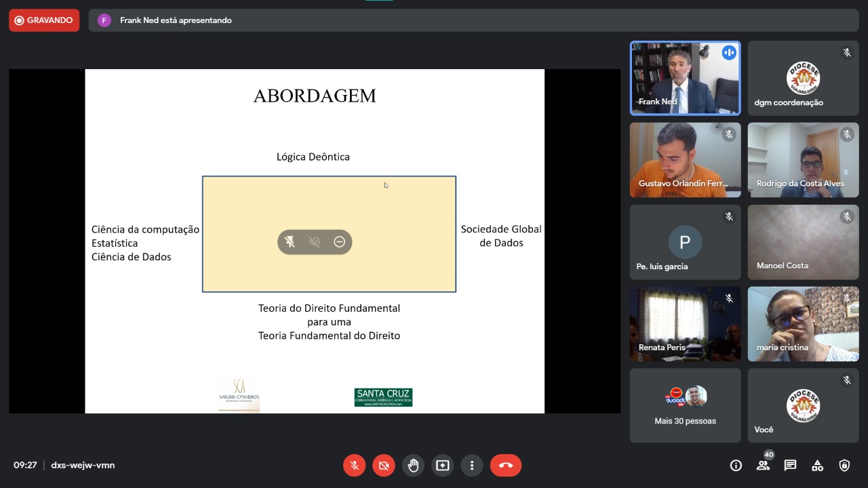Select Frank Ned's video tile
The width and height of the screenshot is (868, 488).
click(685, 78)
